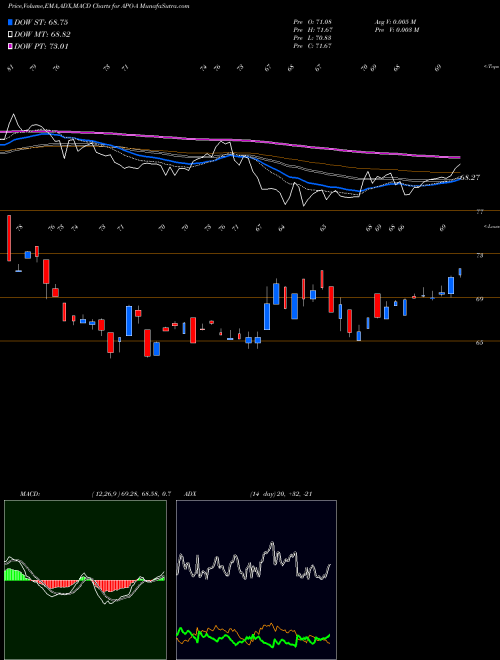Click the latest blue candle at far right
Image resolution: width=500 pixels, height=660 pixels.
[460, 272]
